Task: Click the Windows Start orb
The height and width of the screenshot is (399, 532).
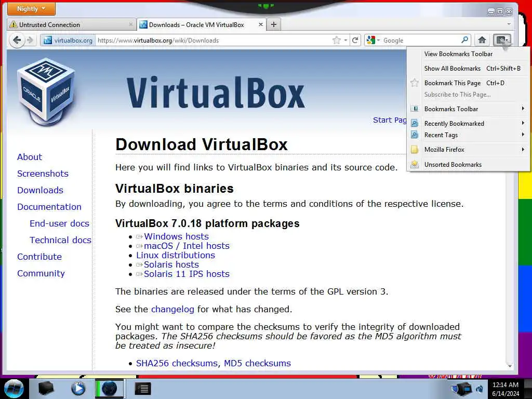Action: pos(14,389)
